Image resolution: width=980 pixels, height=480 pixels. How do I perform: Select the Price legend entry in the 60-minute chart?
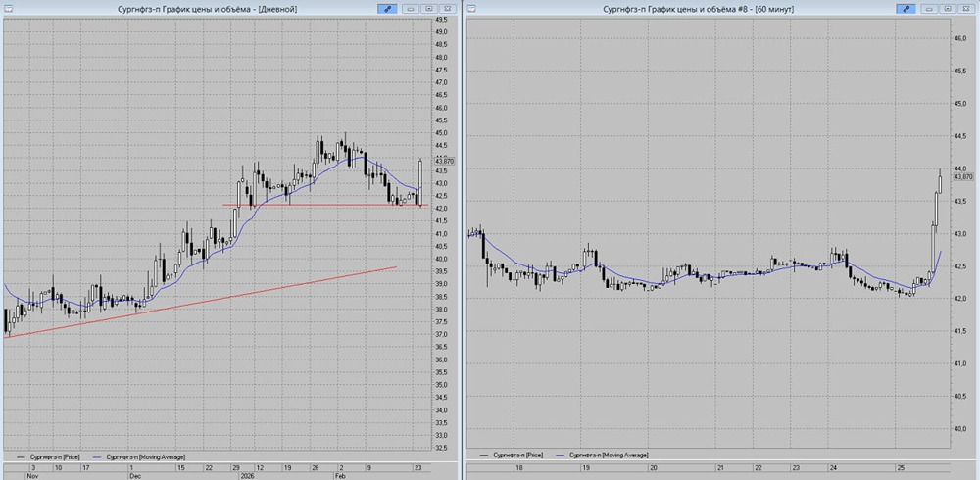point(519,456)
